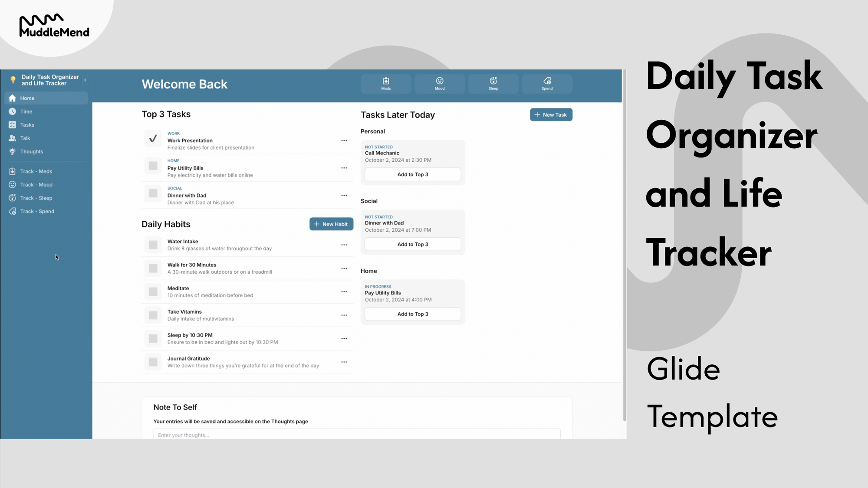Image resolution: width=868 pixels, height=488 pixels.
Task: Add Pay Utility Bills to Top 3
Action: click(x=413, y=314)
